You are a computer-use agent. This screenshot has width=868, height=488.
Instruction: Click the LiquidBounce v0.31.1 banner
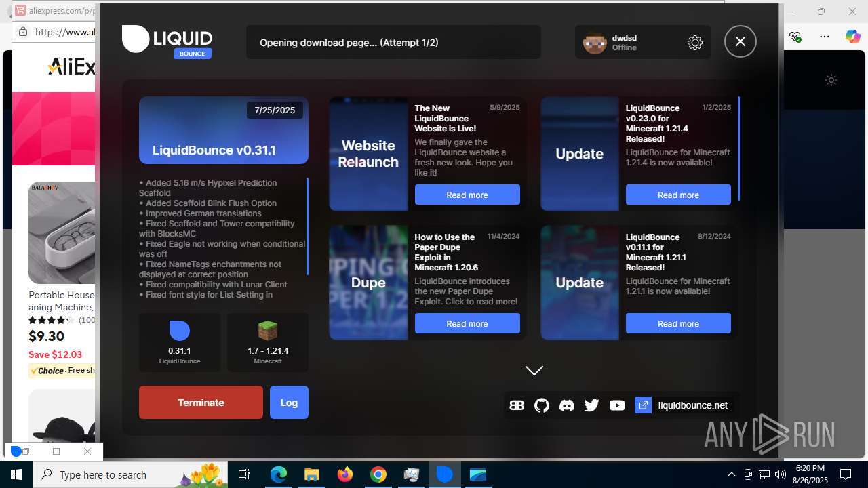pyautogui.click(x=224, y=130)
